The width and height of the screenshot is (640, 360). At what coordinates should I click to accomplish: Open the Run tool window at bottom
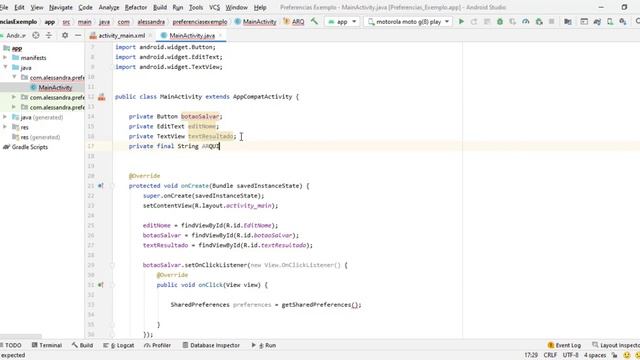pos(264,345)
